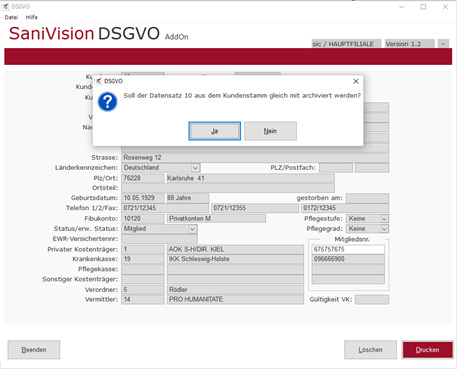This screenshot has width=457, height=369.
Task: Click the Vermittler number field 14
Action: click(143, 299)
